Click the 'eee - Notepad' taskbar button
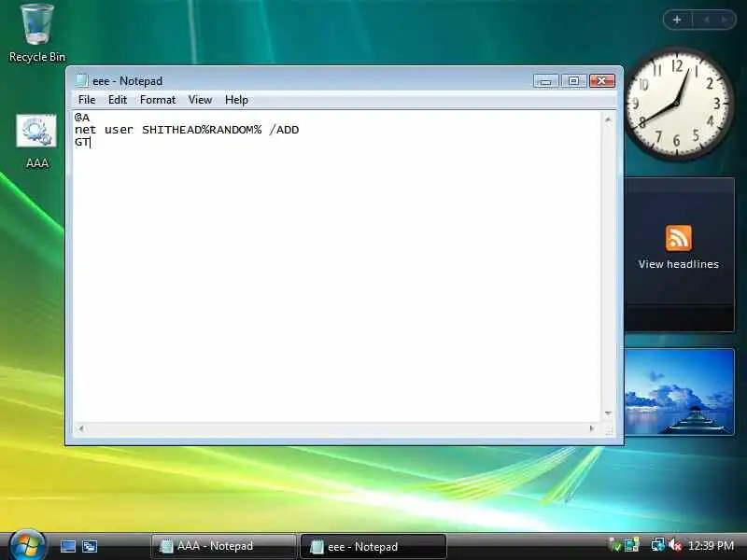The width and height of the screenshot is (747, 560). (x=373, y=546)
